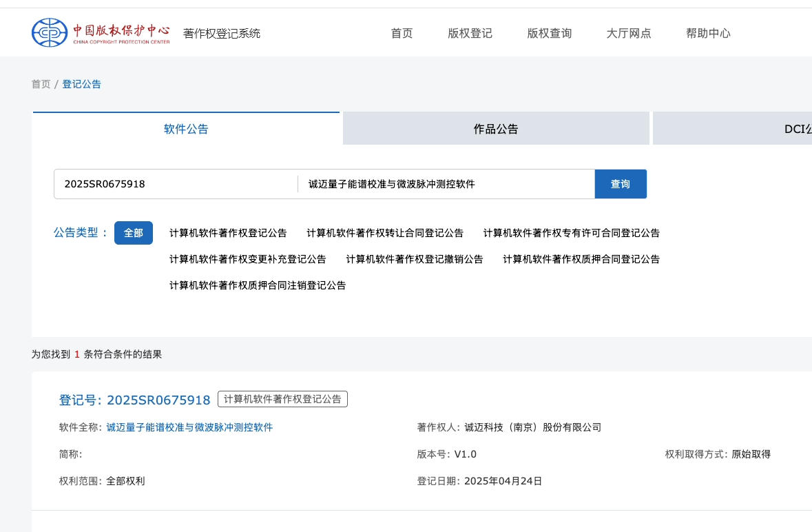Image resolution: width=812 pixels, height=532 pixels.
Task: Click the 原始取得 rights acquisition value
Action: [x=751, y=454]
